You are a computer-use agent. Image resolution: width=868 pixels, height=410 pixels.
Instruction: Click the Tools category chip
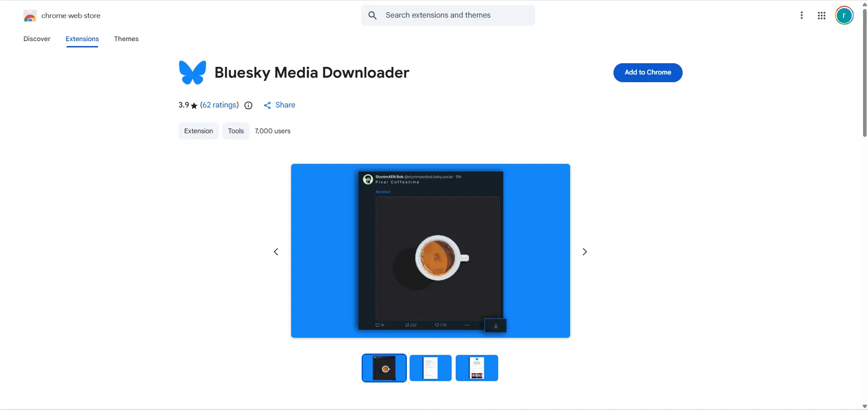[236, 131]
